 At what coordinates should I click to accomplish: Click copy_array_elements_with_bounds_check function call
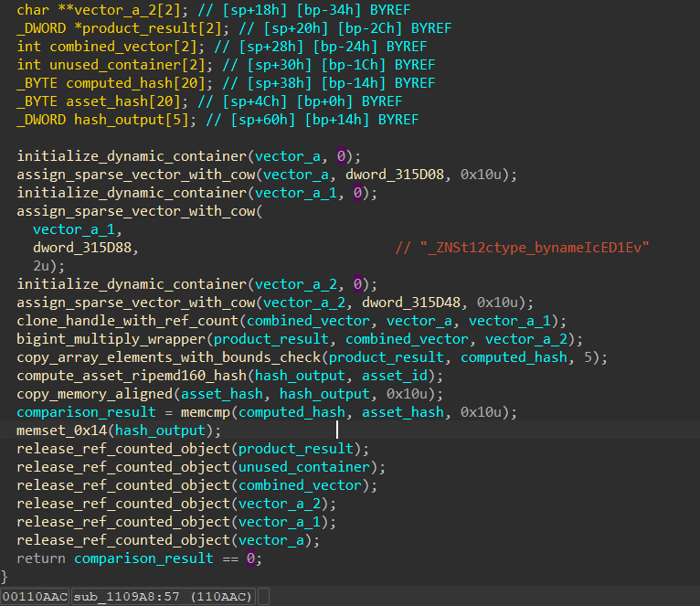[169, 357]
